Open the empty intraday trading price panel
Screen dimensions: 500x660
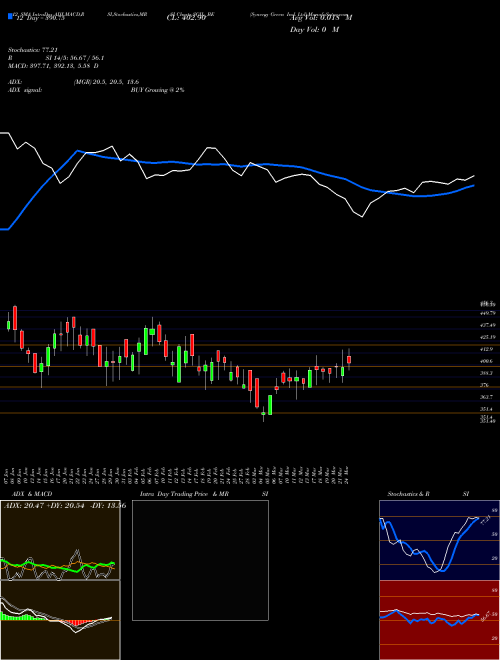point(200,560)
